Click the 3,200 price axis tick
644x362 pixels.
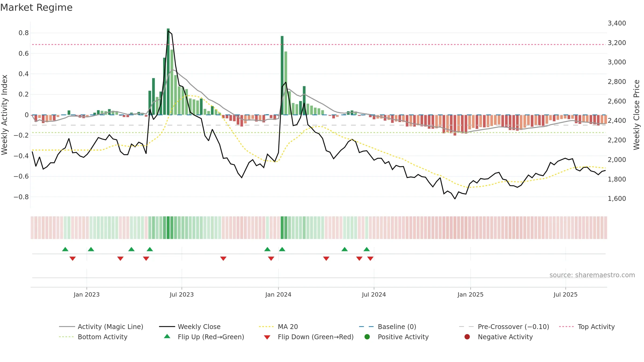(617, 43)
